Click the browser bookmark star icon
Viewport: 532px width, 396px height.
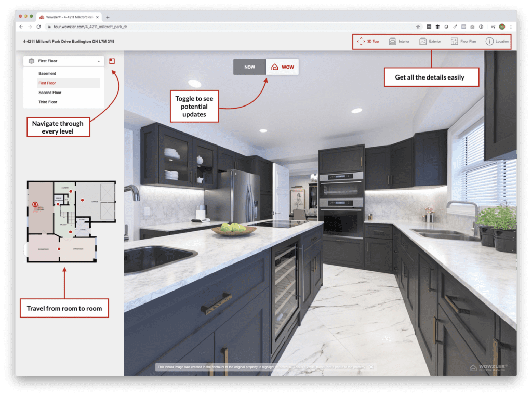(x=418, y=27)
